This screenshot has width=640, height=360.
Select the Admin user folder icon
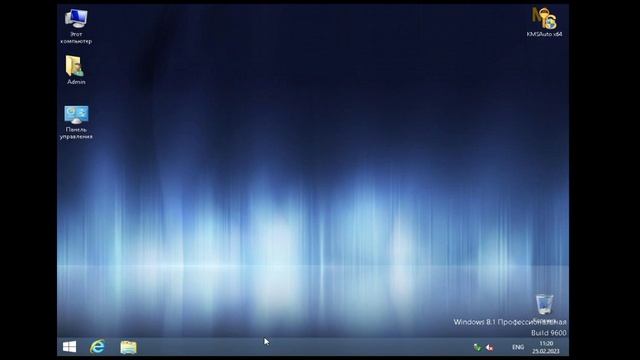click(x=76, y=70)
